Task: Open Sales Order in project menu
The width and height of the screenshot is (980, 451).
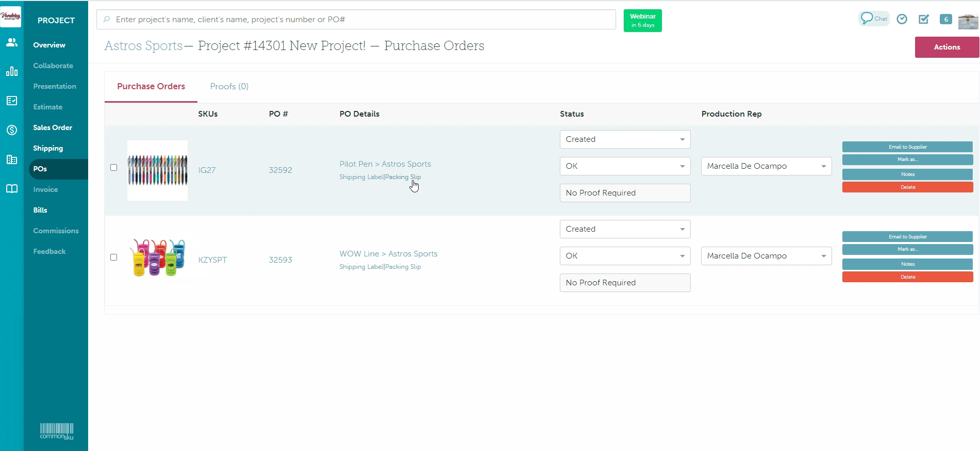Action: click(x=53, y=127)
